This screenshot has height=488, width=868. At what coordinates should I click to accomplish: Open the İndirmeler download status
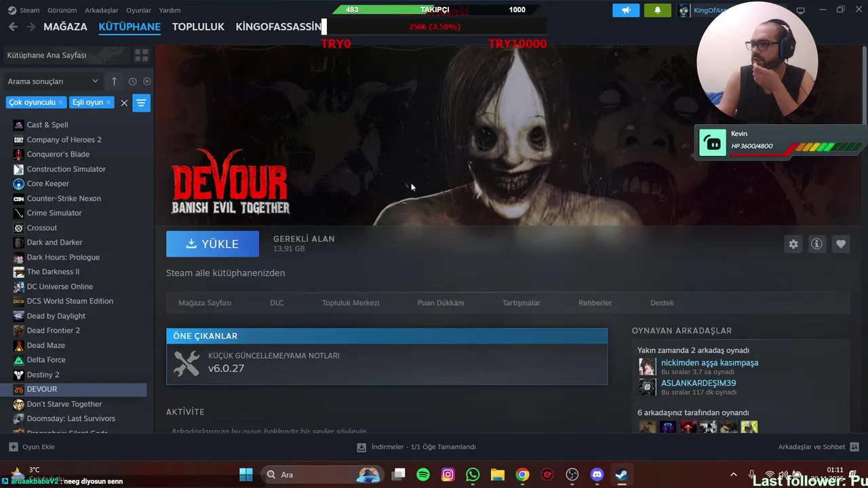pyautogui.click(x=416, y=447)
